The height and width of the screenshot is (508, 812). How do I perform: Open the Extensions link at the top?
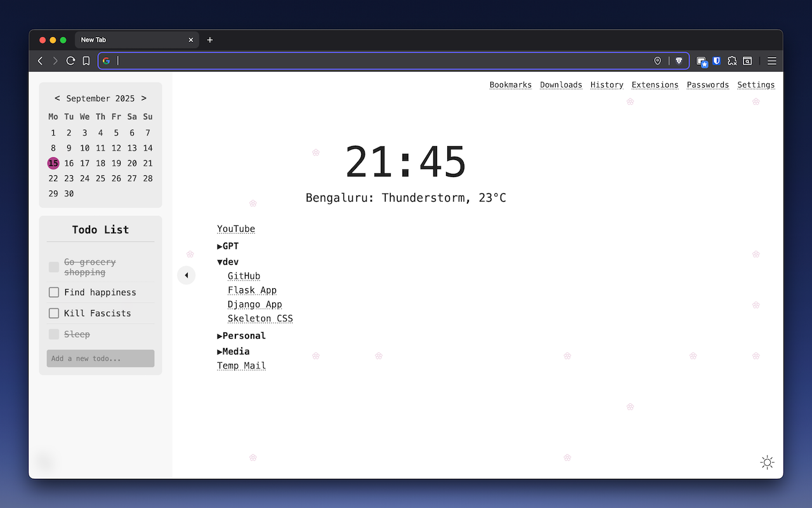[655, 85]
